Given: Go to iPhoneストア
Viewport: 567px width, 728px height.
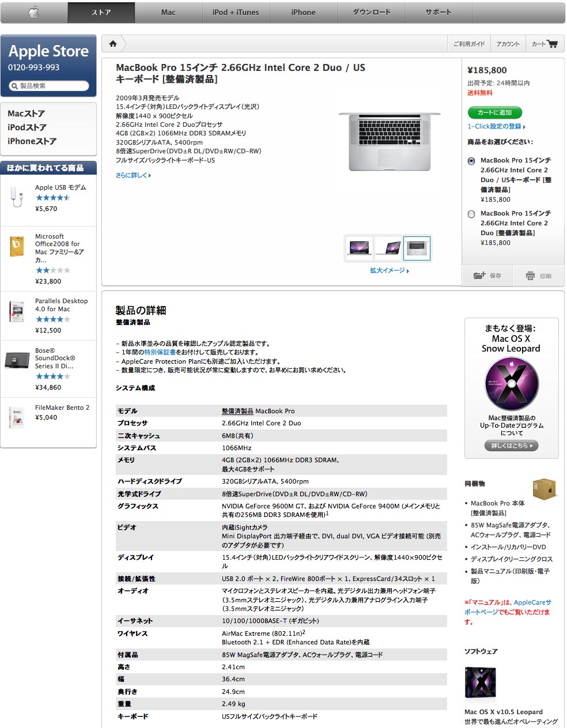Looking at the screenshot, I should (32, 141).
